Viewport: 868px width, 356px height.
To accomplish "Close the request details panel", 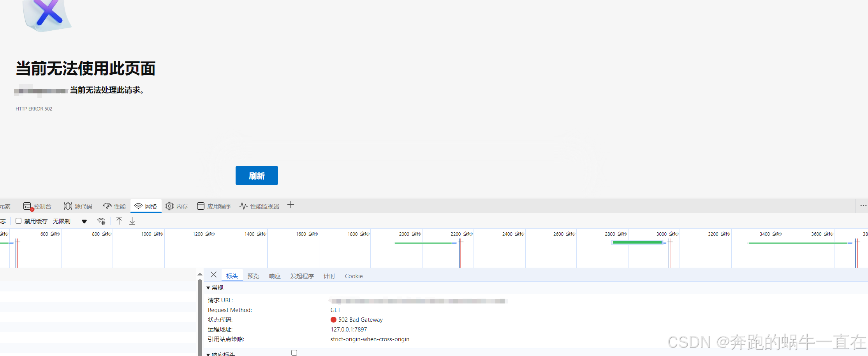I will 213,275.
